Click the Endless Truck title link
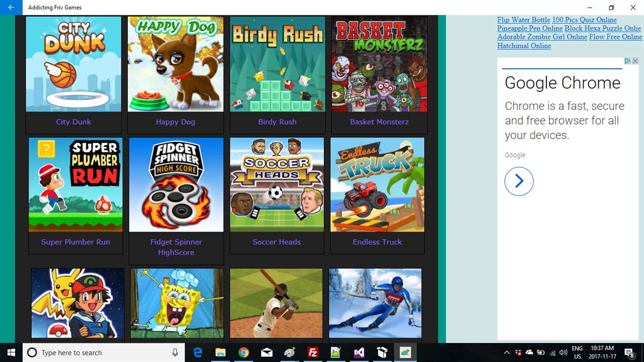This screenshot has height=362, width=644. tap(377, 242)
